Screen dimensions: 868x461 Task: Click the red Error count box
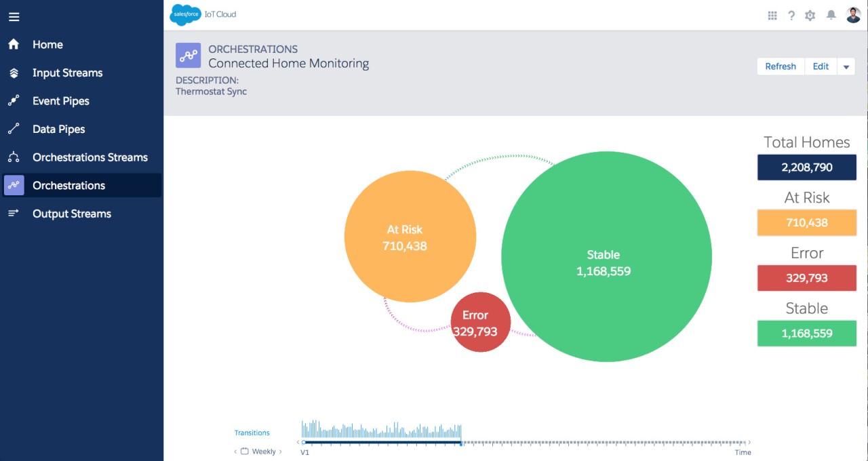point(806,278)
